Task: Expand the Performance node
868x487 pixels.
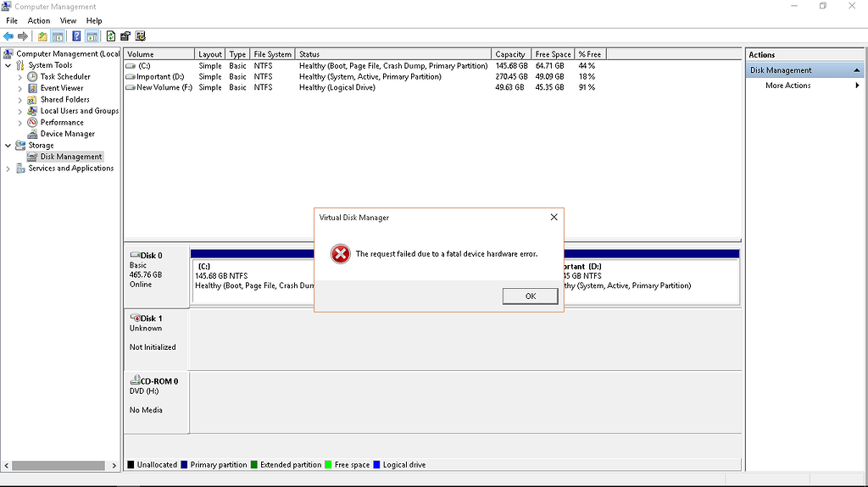Action: pos(20,123)
